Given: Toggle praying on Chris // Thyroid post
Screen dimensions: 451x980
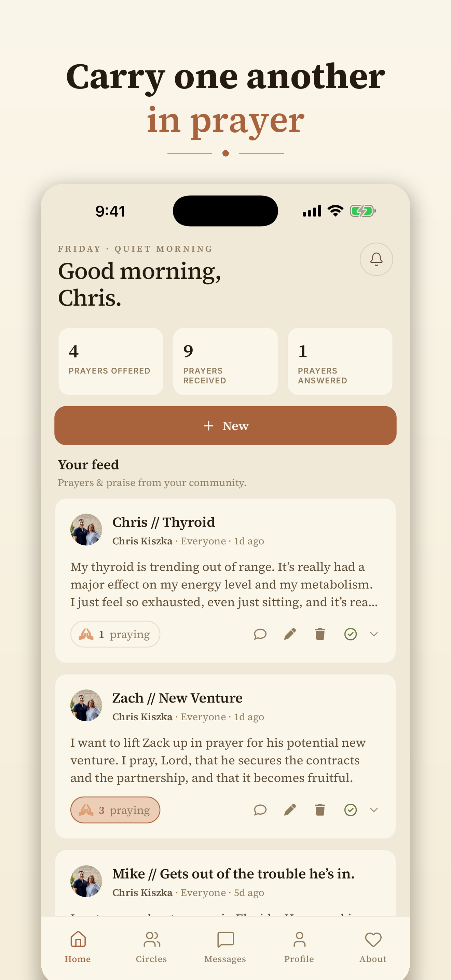Looking at the screenshot, I should click(x=115, y=634).
